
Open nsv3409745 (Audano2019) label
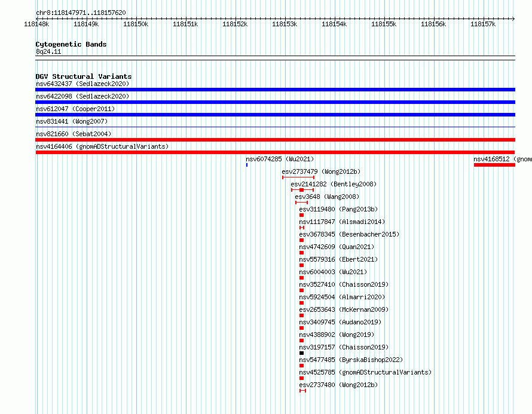coord(340,322)
